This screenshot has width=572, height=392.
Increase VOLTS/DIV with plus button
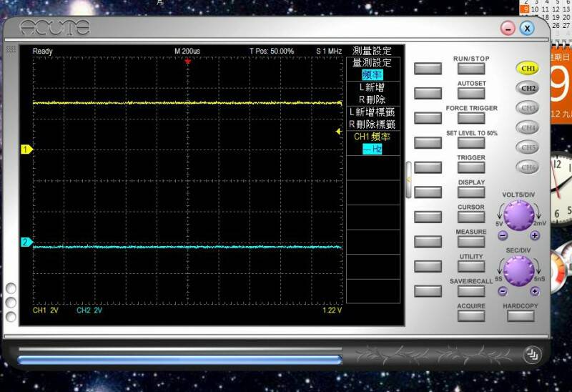[x=534, y=235]
